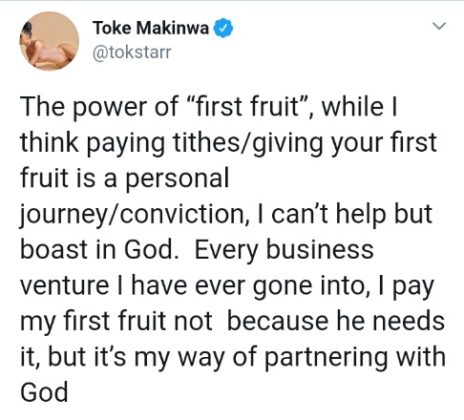The width and height of the screenshot is (464, 420).
Task: Click the text "fruit is a personal"
Action: [125, 178]
